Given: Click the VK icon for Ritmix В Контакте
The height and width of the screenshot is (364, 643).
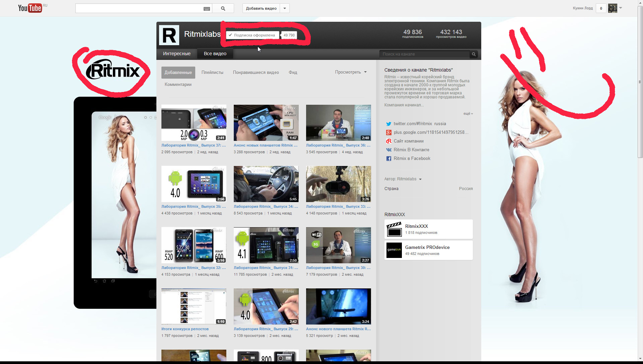Looking at the screenshot, I should coord(388,150).
